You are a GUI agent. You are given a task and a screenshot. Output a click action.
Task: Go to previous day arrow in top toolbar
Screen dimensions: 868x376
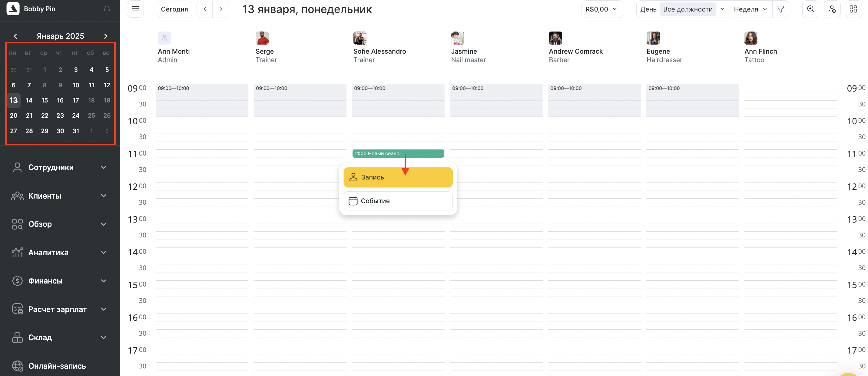pos(205,9)
